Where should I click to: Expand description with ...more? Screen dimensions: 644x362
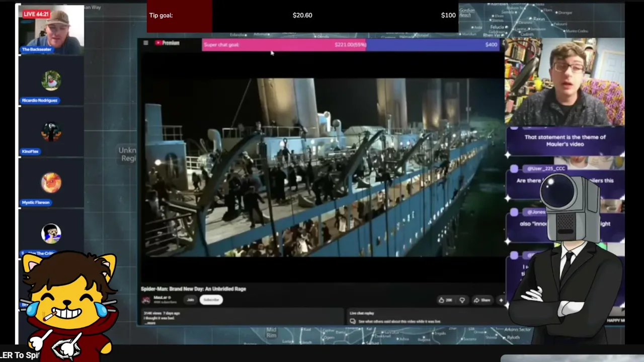[150, 323]
